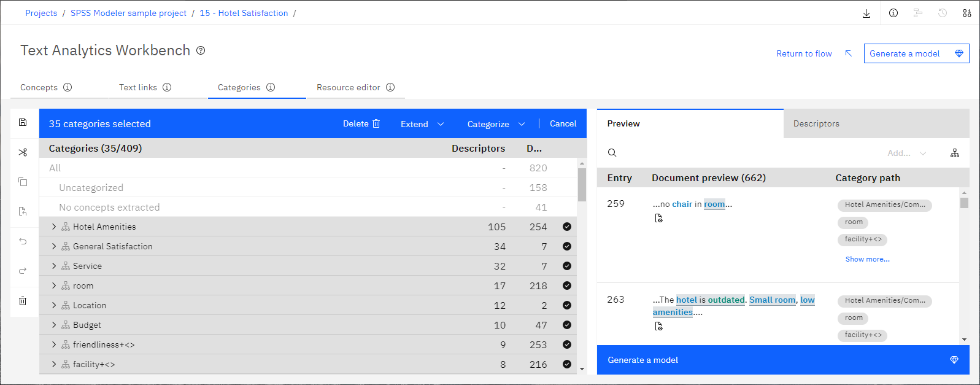Click the trash icon in left sidebar

point(23,301)
